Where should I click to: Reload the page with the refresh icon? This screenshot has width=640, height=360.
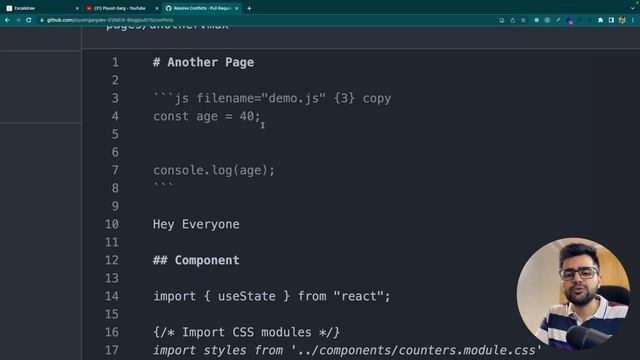tap(29, 20)
